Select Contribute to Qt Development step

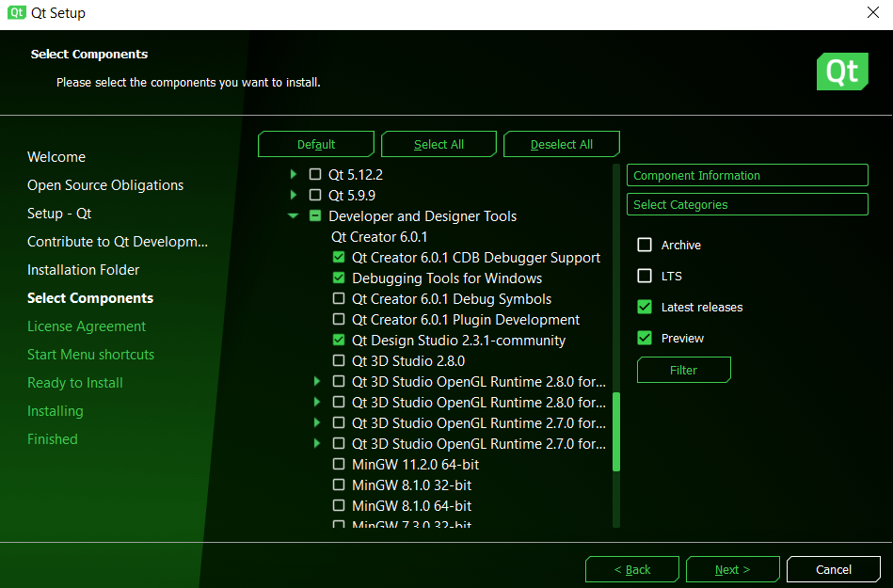point(118,242)
